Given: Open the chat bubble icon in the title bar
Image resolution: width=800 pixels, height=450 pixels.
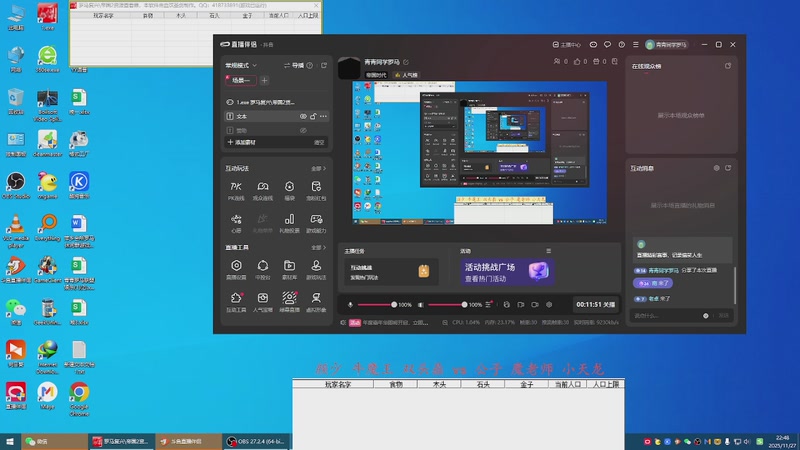Looking at the screenshot, I should click(x=607, y=45).
